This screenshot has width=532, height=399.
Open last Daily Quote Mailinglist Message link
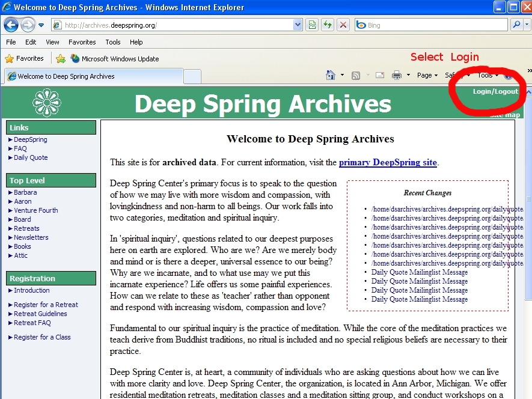pyautogui.click(x=420, y=299)
